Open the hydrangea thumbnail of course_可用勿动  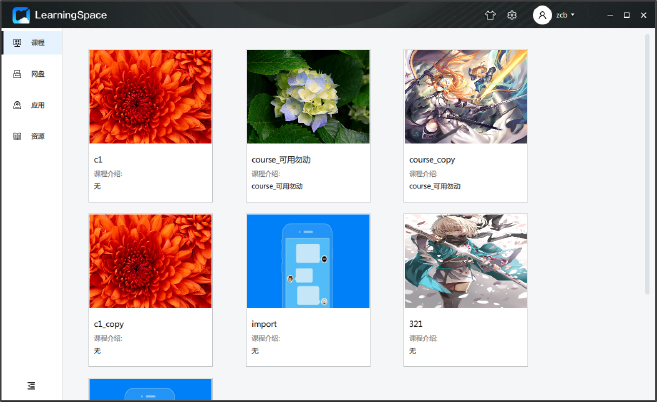click(308, 96)
